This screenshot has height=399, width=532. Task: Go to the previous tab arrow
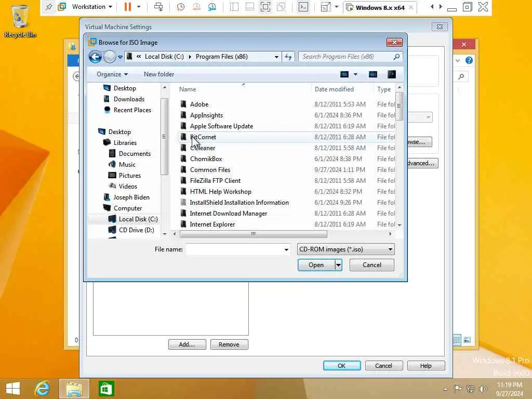pyautogui.click(x=432, y=7)
